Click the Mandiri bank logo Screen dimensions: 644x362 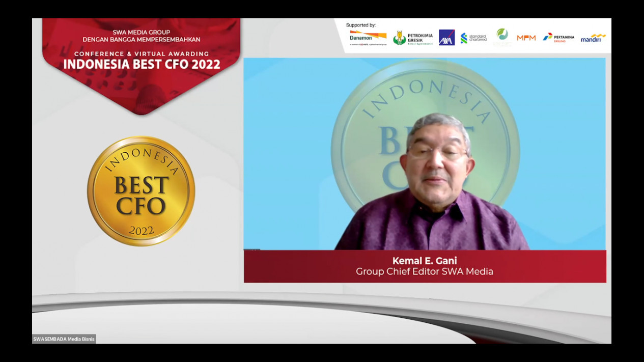pos(593,38)
